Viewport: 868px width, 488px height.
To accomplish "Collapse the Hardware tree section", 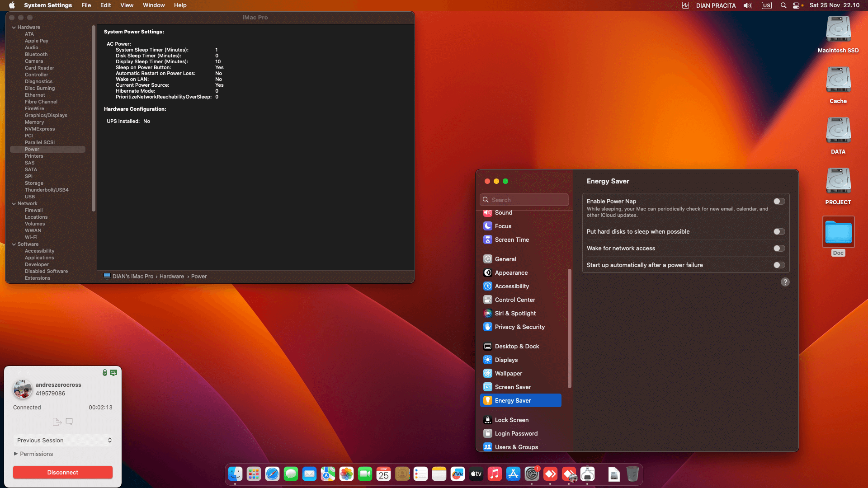I will [x=14, y=28].
